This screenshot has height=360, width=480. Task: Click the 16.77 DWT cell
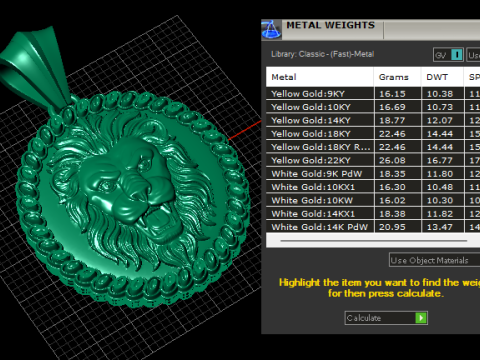pos(442,160)
